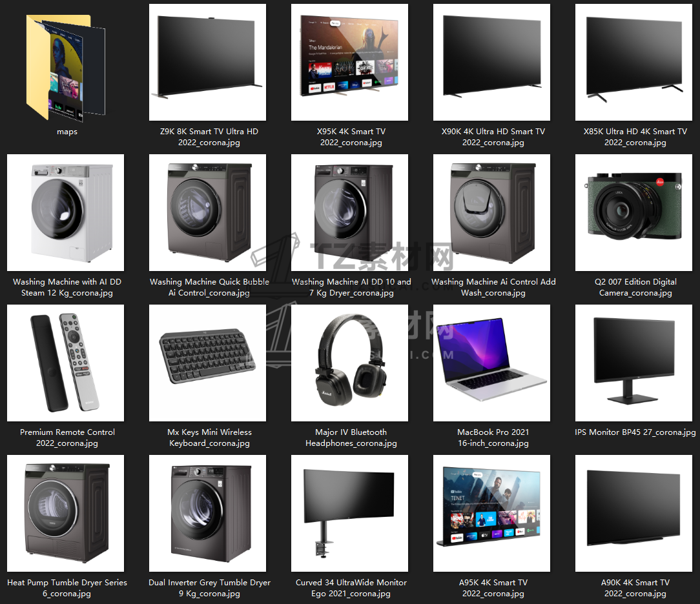Click file name 'Washing Machine Quick Bubble Ai Control_corona.jpg'
This screenshot has width=700, height=604.
tap(209, 287)
